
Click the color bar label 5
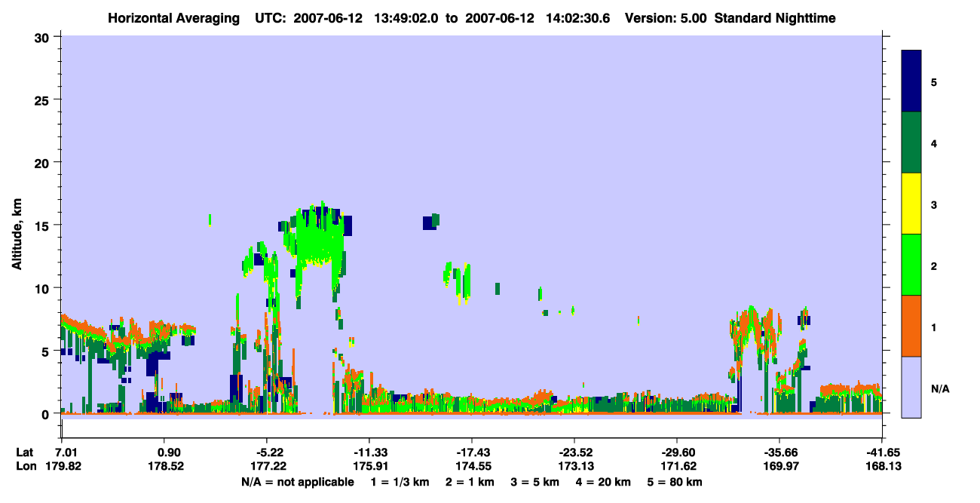click(934, 82)
